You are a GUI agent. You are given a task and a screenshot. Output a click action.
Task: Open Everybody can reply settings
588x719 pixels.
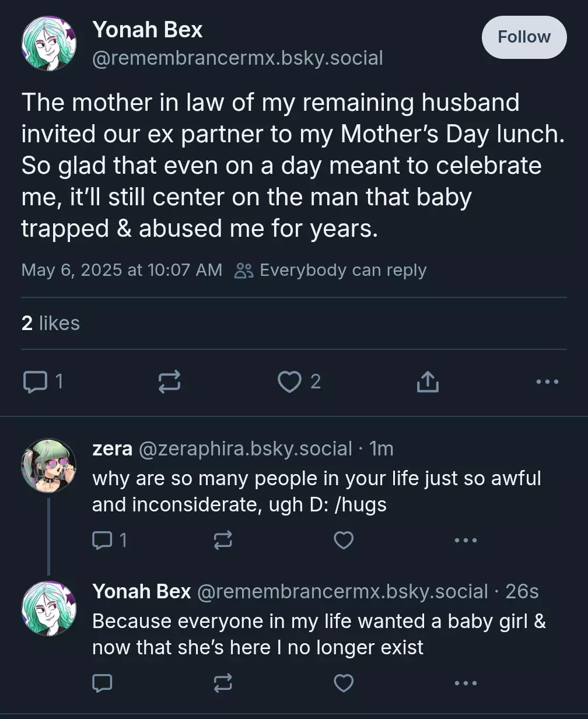pyautogui.click(x=330, y=270)
